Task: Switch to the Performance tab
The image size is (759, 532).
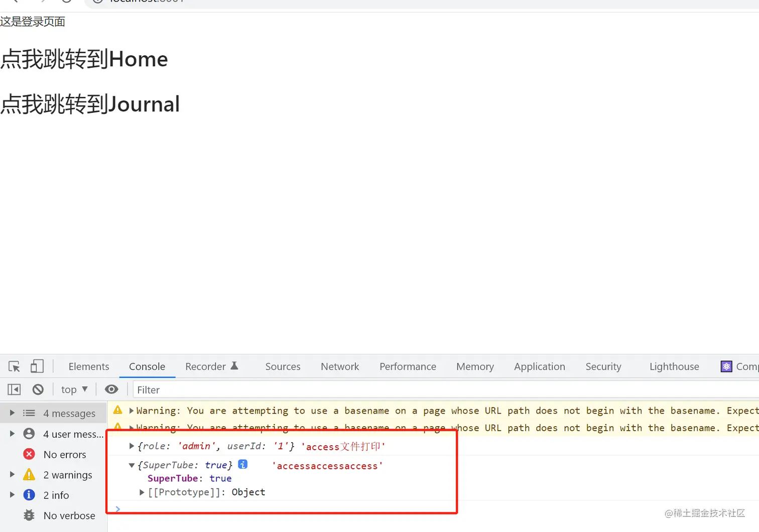Action: [408, 366]
